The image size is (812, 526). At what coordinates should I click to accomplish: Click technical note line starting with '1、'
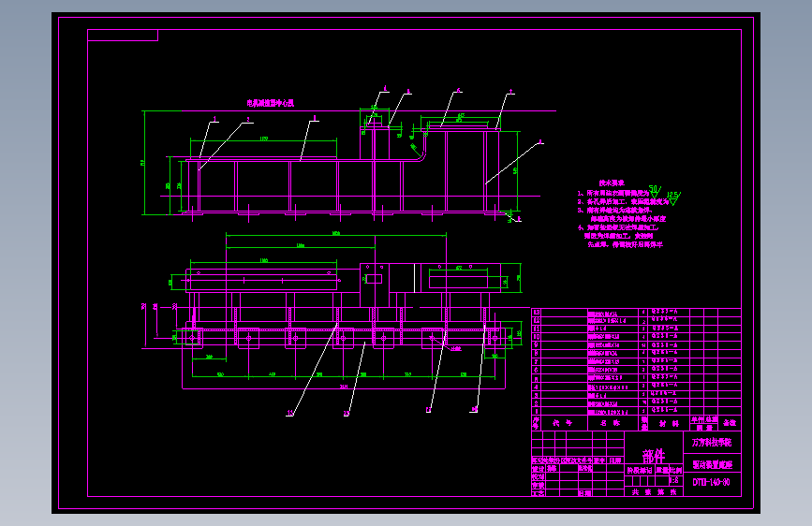[x=614, y=193]
